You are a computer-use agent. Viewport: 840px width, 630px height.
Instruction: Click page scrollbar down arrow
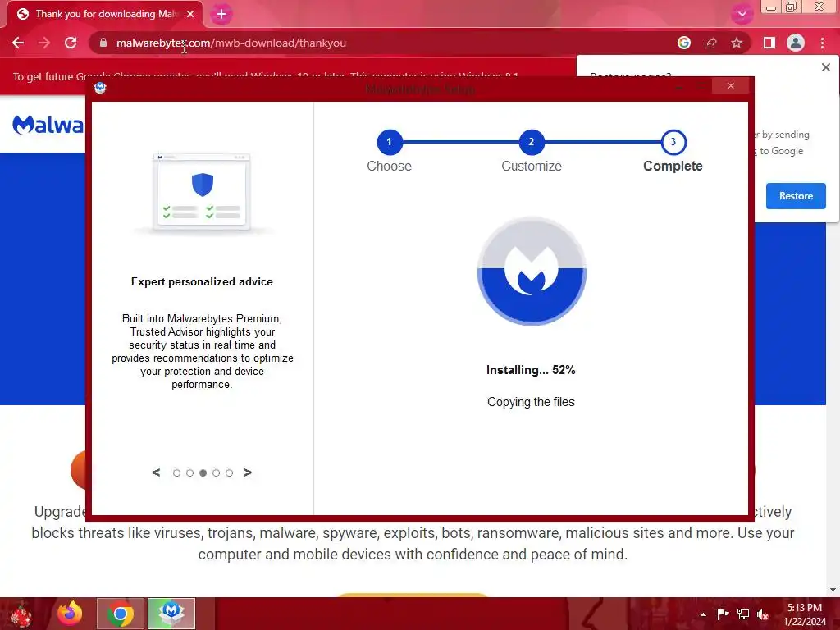coord(833,590)
